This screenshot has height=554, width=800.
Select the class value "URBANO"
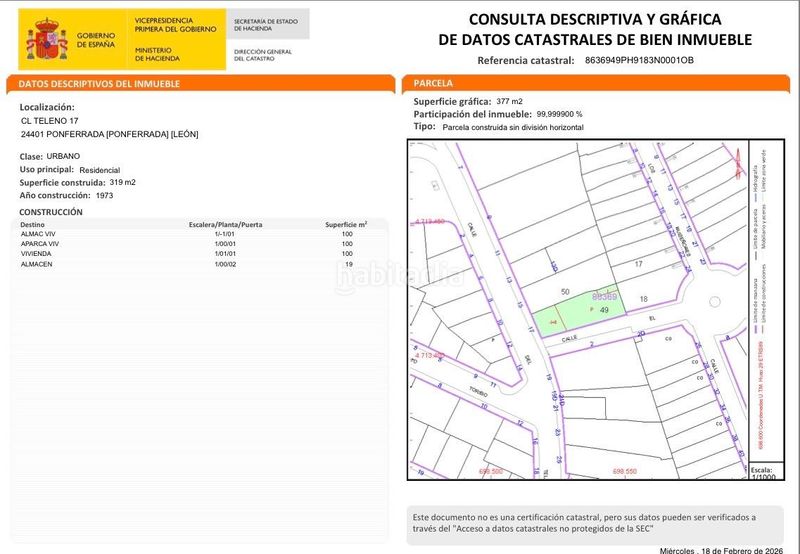pos(63,156)
